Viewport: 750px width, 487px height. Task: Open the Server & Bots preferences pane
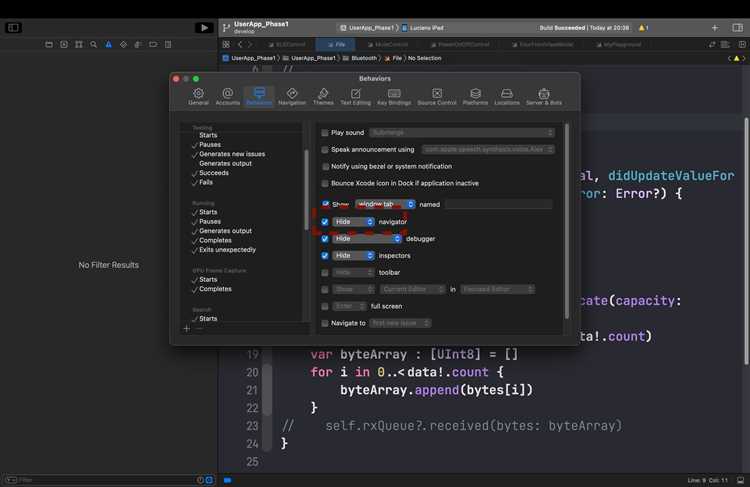click(x=544, y=96)
